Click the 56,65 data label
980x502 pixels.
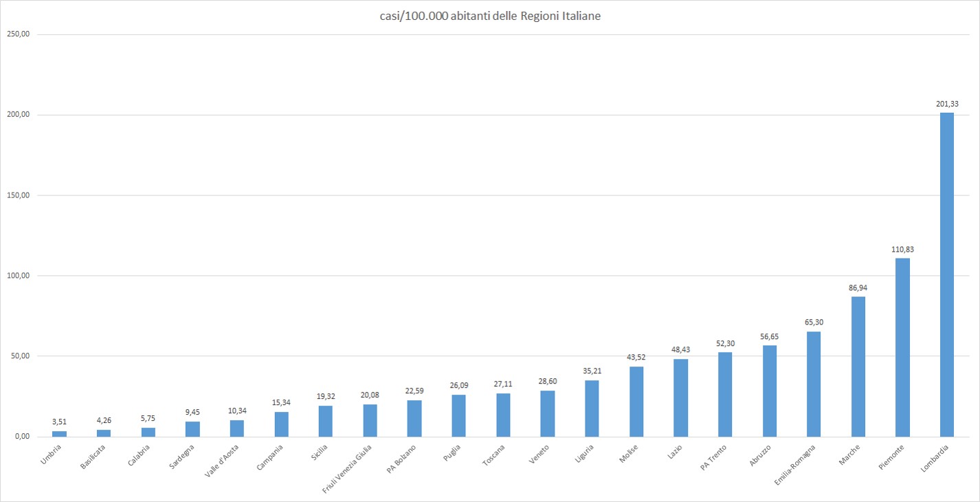(x=770, y=337)
